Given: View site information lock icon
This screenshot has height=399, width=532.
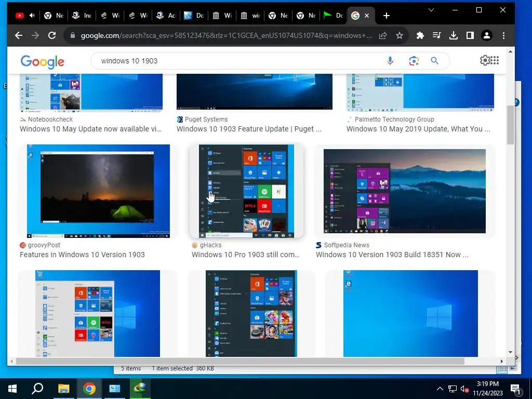Looking at the screenshot, I should pos(72,35).
